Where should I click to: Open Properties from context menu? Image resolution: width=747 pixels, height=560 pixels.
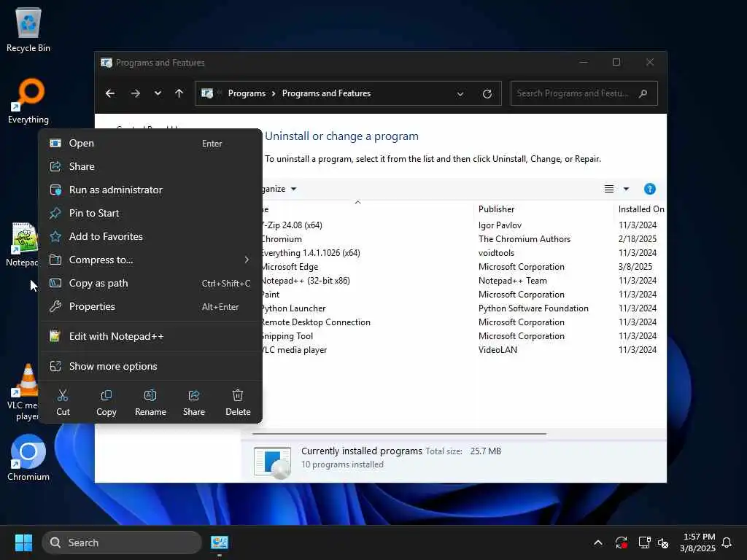click(x=150, y=307)
